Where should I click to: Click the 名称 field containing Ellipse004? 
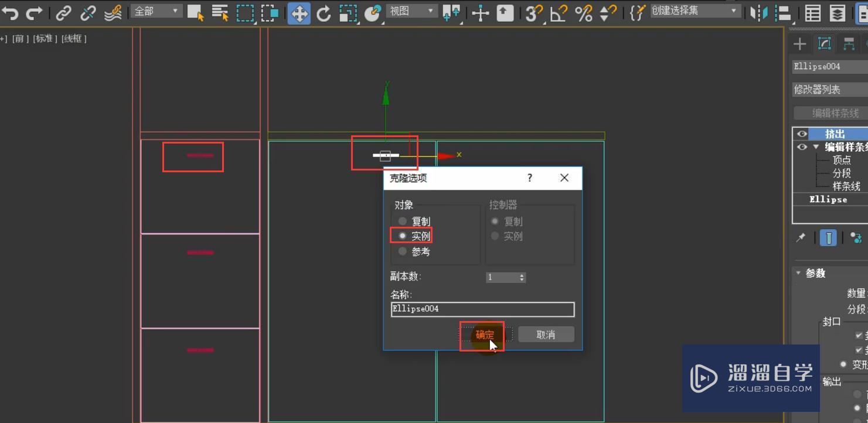coord(482,309)
